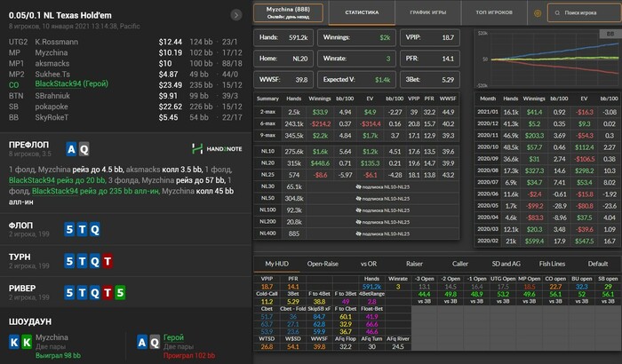Click the profit graph chart

click(546, 59)
